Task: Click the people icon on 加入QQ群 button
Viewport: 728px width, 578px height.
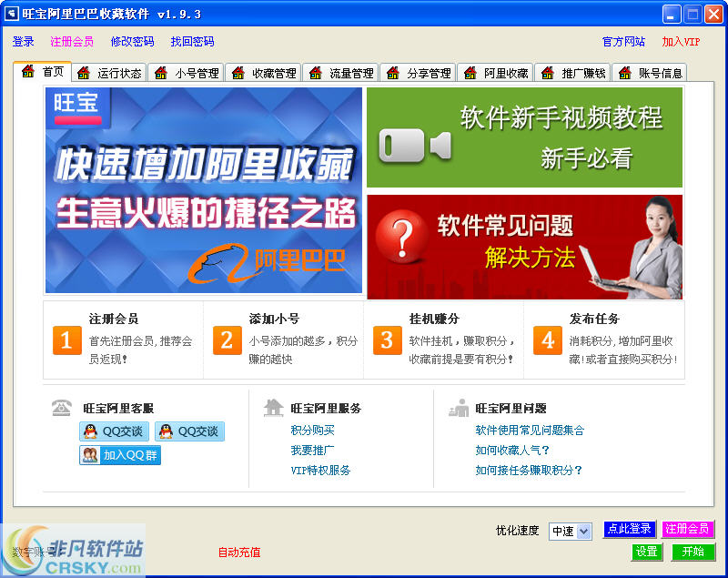Action: click(90, 455)
